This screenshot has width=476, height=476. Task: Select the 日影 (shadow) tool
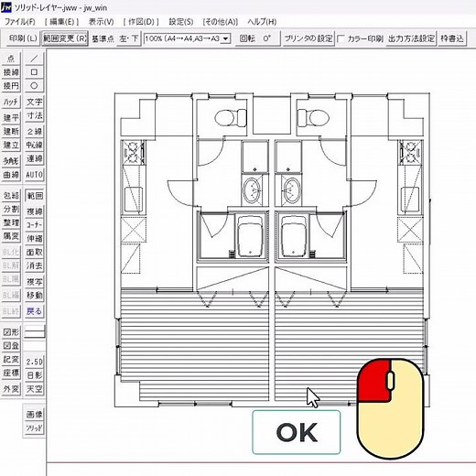coord(34,375)
